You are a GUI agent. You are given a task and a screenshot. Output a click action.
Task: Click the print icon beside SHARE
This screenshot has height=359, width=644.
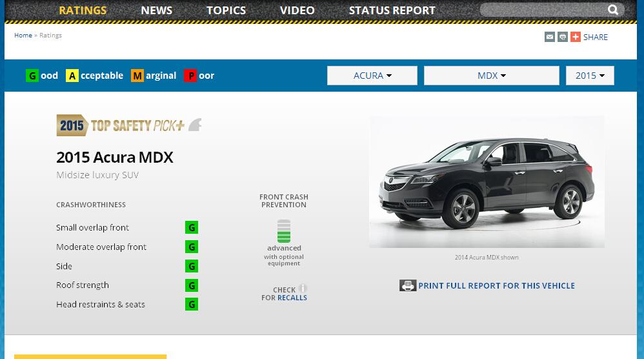point(563,37)
